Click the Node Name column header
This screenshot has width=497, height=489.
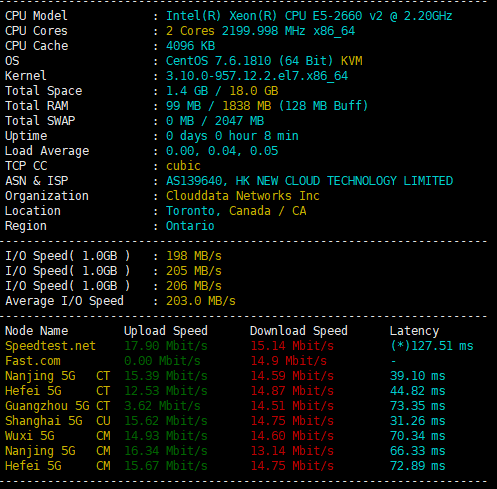pyautogui.click(x=37, y=331)
